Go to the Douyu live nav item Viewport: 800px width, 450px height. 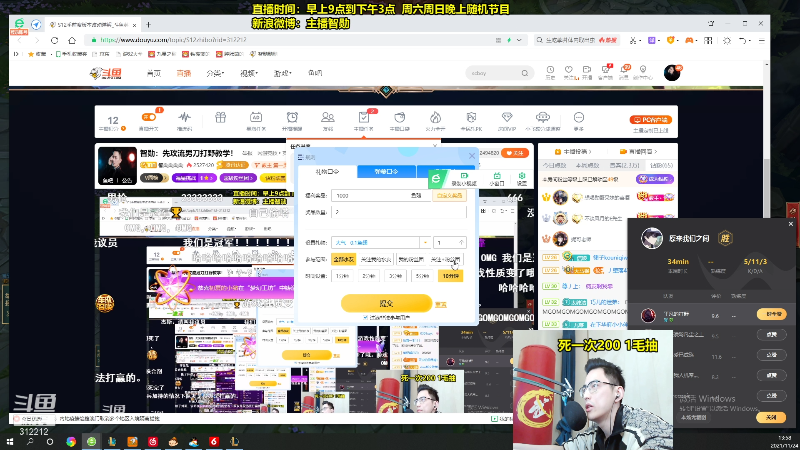coord(184,73)
